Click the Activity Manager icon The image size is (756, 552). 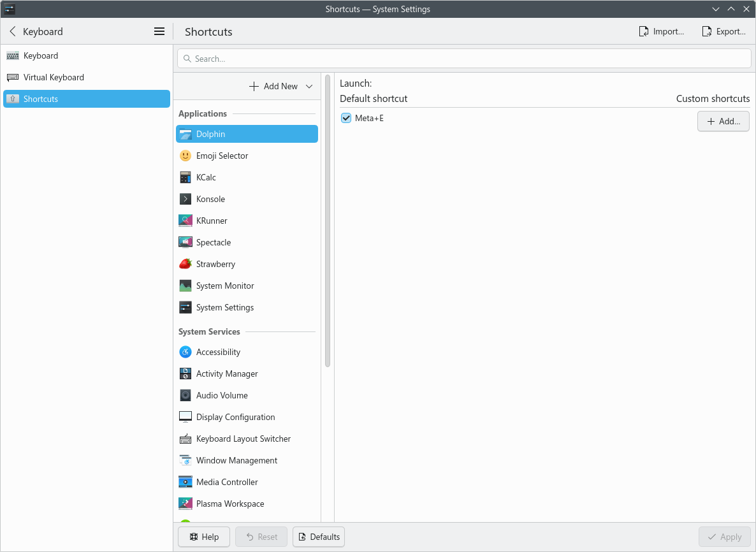click(x=185, y=374)
